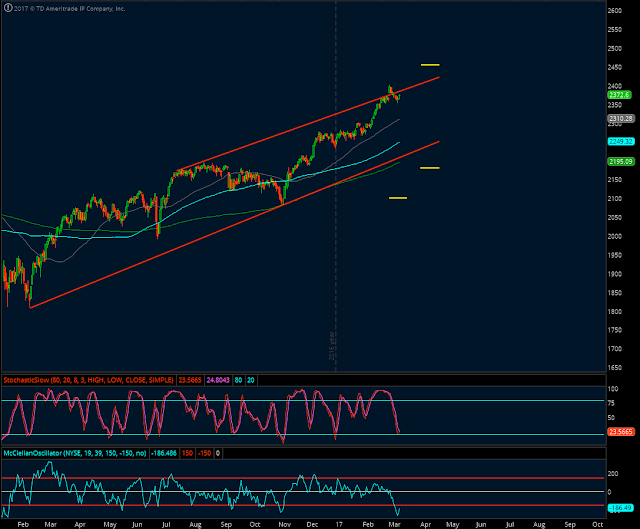Screen dimensions: 640x529
Task: Click the Dec label on the time axis
Action: pyautogui.click(x=312, y=524)
